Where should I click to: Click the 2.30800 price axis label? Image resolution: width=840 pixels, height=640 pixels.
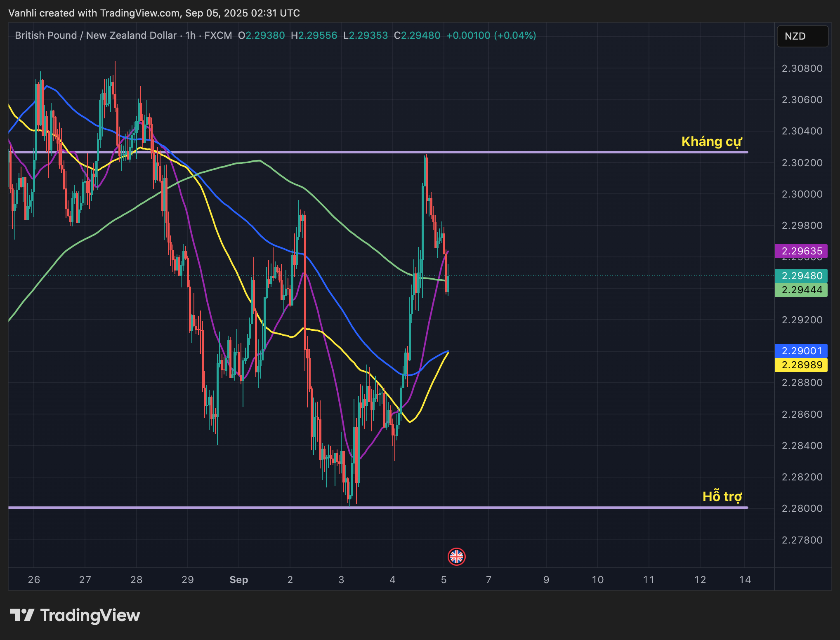coord(802,68)
